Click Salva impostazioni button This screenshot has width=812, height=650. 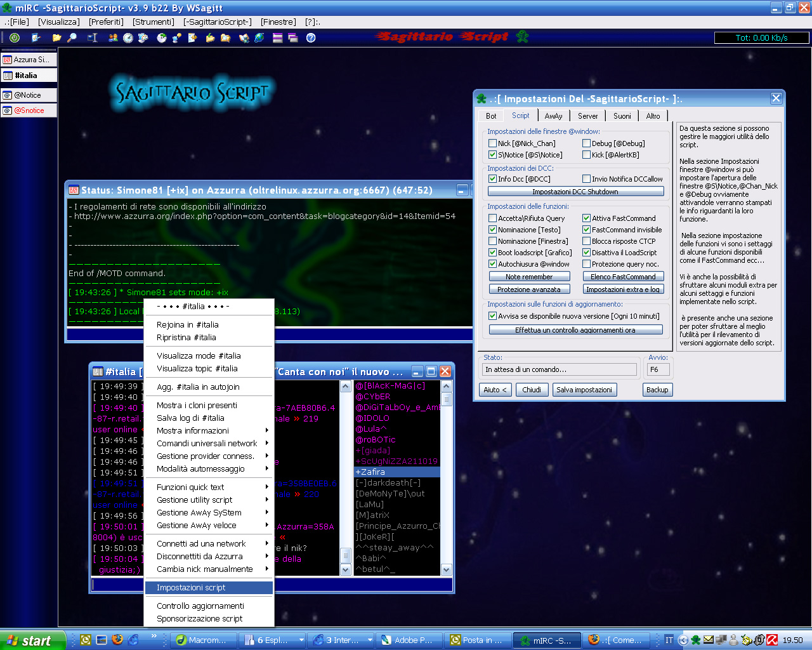point(584,390)
